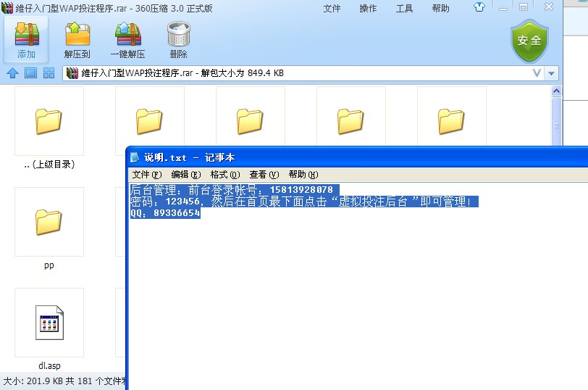Screen dimensions: 588x390
Task: Open Notepad's 编辑(E) menu
Action: pos(186,175)
